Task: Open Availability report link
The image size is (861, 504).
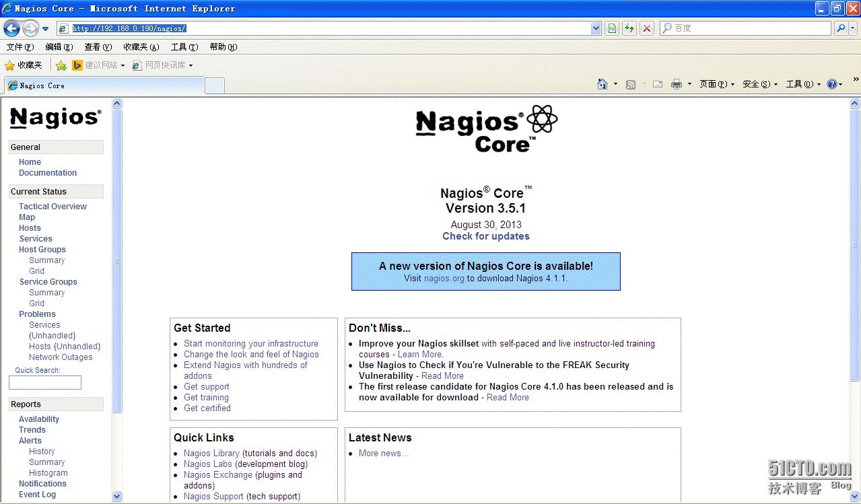Action: click(39, 419)
